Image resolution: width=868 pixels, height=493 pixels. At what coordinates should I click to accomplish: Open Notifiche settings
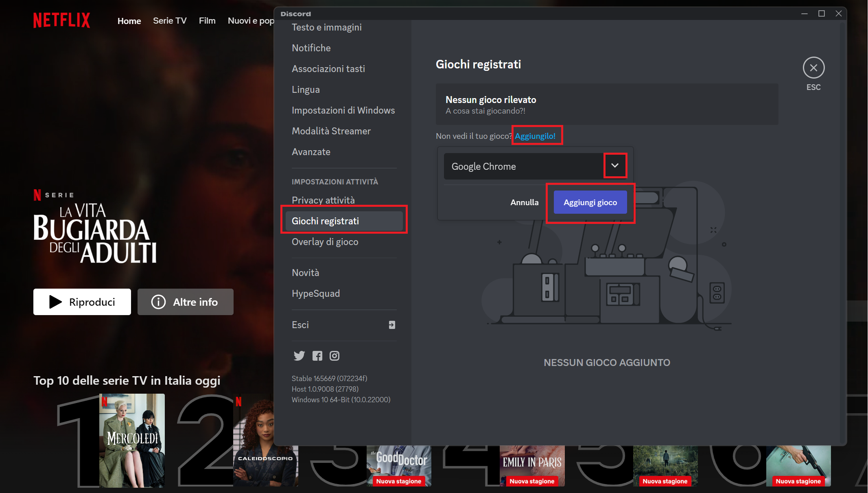point(311,48)
